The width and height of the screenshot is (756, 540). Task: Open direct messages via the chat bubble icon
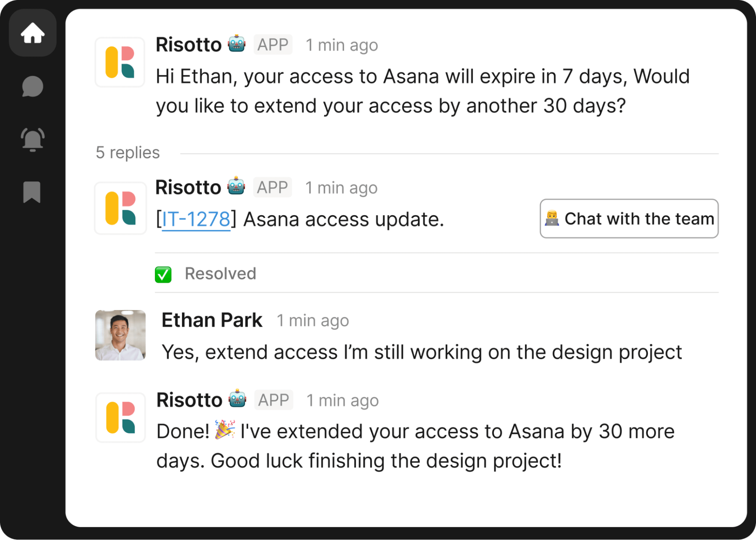coord(32,86)
